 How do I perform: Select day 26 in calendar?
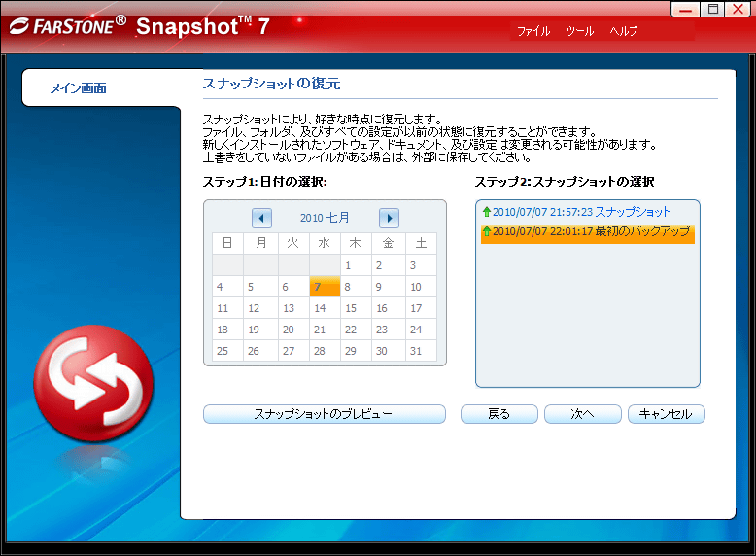[x=260, y=351]
